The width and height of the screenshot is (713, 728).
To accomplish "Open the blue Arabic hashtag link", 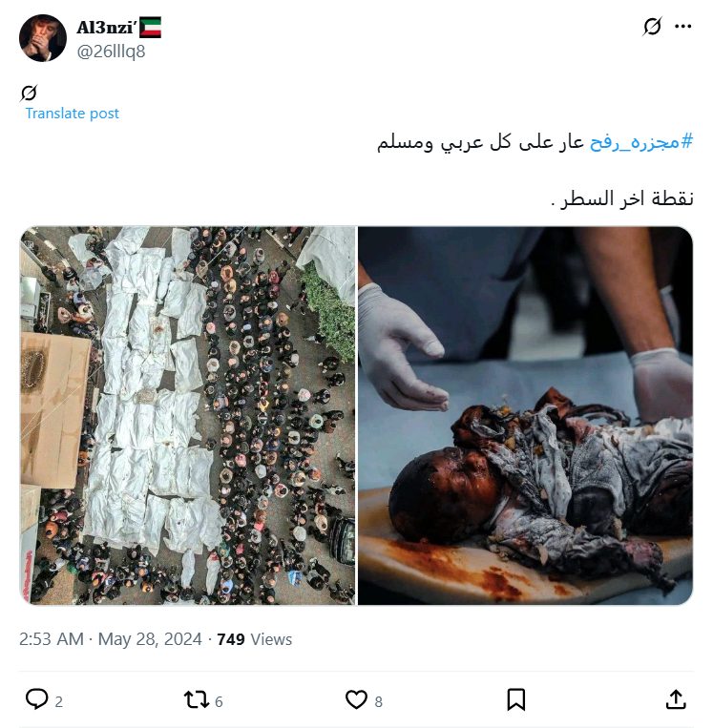I will tap(641, 141).
